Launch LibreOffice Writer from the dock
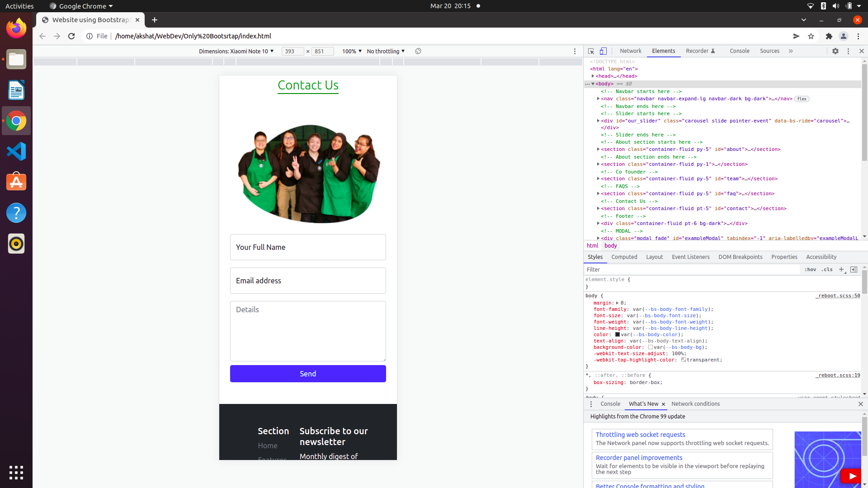 [x=16, y=90]
